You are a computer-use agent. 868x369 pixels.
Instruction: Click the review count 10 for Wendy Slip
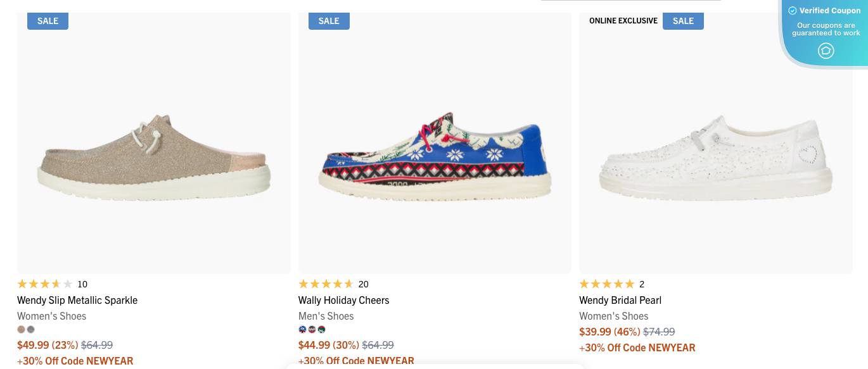(x=82, y=284)
